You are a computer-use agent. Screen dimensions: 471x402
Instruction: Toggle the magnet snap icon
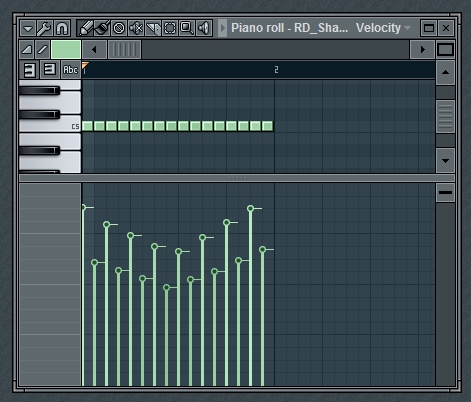[62, 28]
